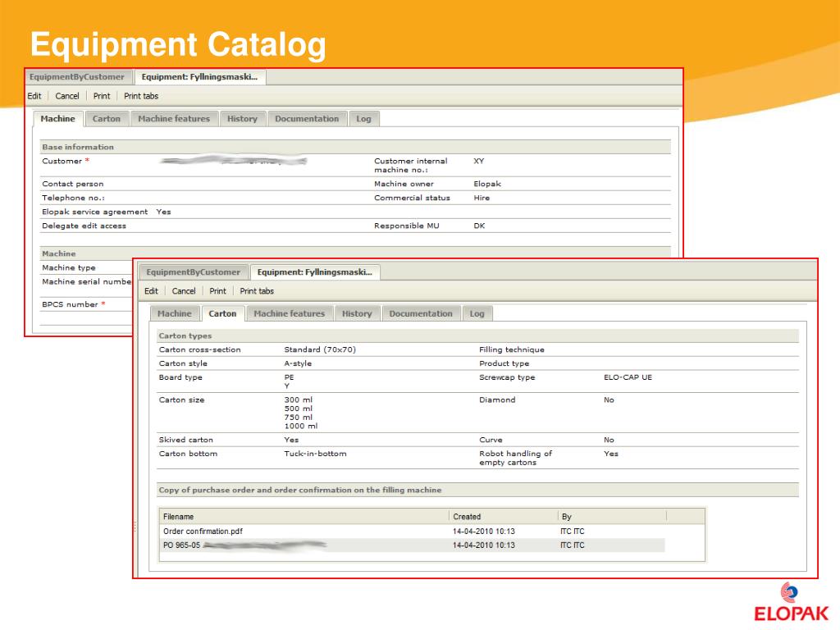The image size is (840, 630).
Task: Click Delegate edit access label
Action: (x=84, y=226)
